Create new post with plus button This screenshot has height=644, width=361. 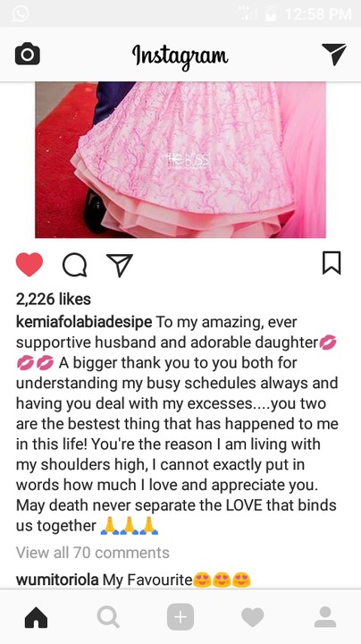180,617
